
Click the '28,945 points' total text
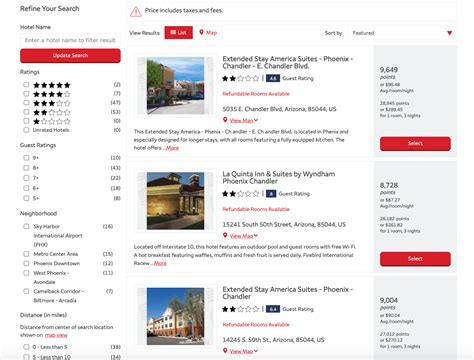tap(394, 103)
